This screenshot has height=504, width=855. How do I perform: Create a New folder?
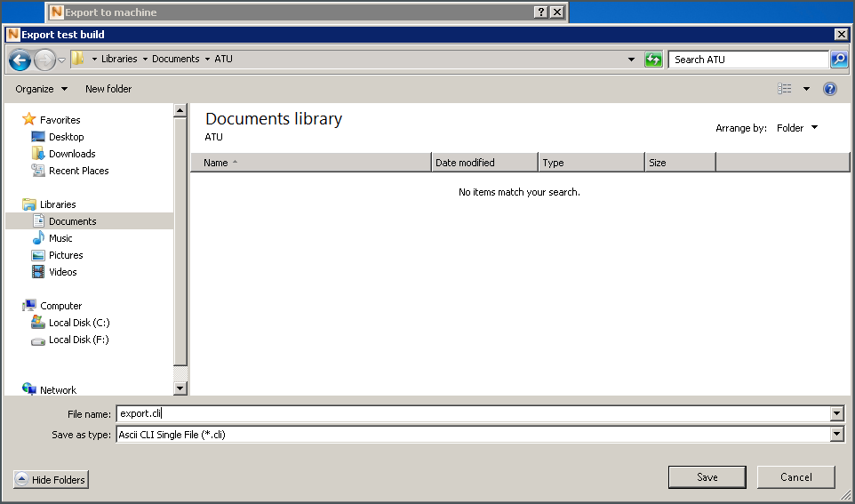pyautogui.click(x=108, y=89)
